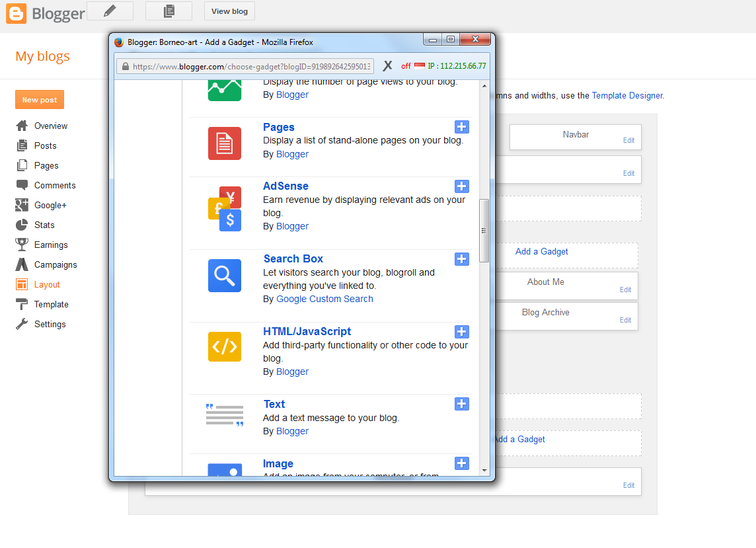
Task: Click the pencil compose post icon
Action: [110, 11]
